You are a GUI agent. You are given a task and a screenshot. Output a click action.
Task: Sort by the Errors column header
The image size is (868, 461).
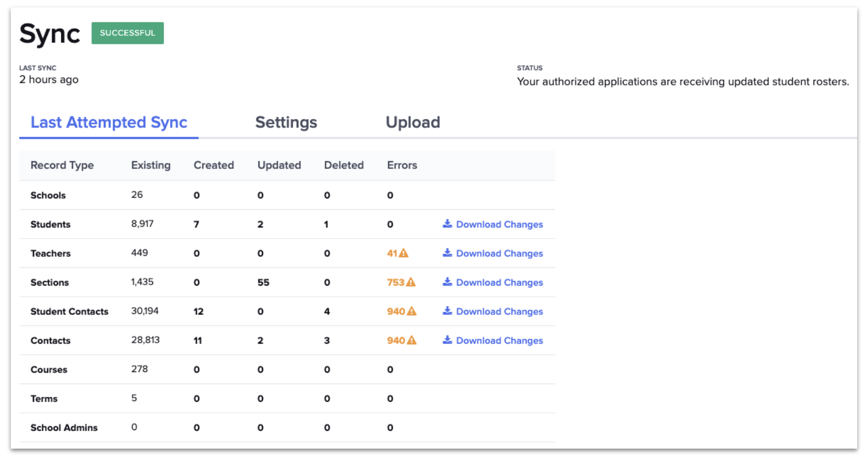pos(402,165)
